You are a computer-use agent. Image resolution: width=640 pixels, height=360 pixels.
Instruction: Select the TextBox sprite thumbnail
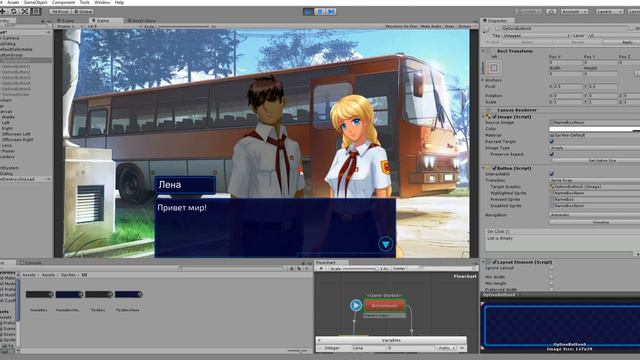point(98,294)
